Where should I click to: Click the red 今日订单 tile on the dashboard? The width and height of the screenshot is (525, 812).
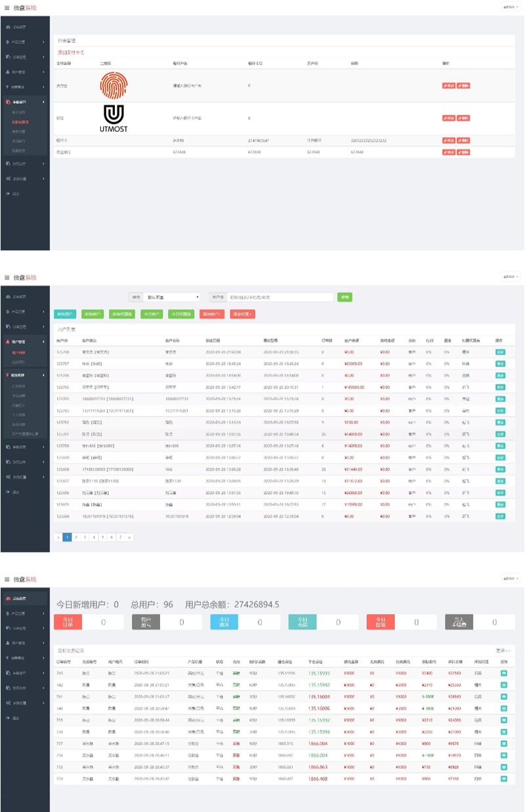tap(68, 622)
